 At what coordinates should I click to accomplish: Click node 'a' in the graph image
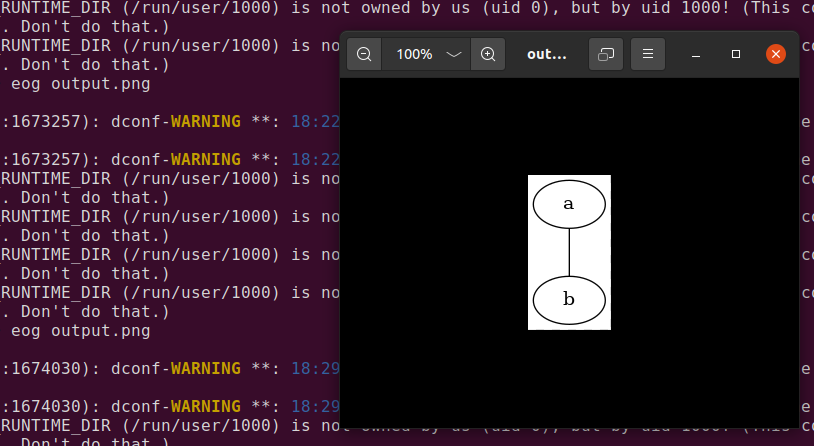click(569, 204)
